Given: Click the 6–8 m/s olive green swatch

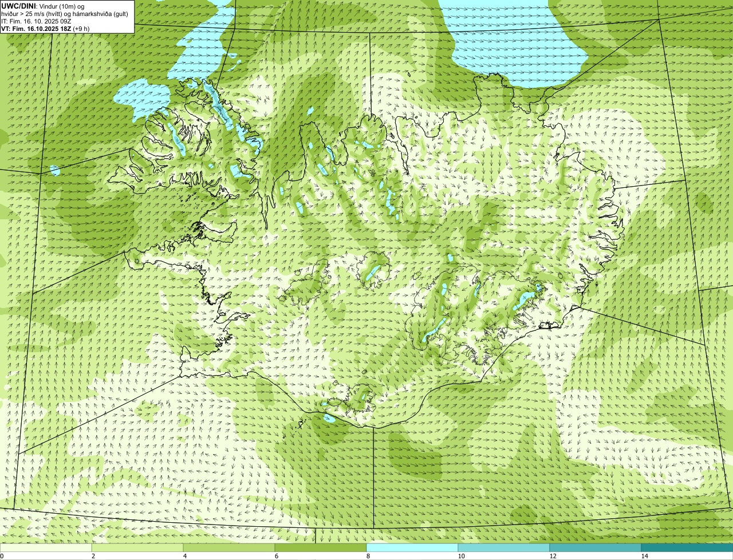Looking at the screenshot, I should (x=321, y=547).
